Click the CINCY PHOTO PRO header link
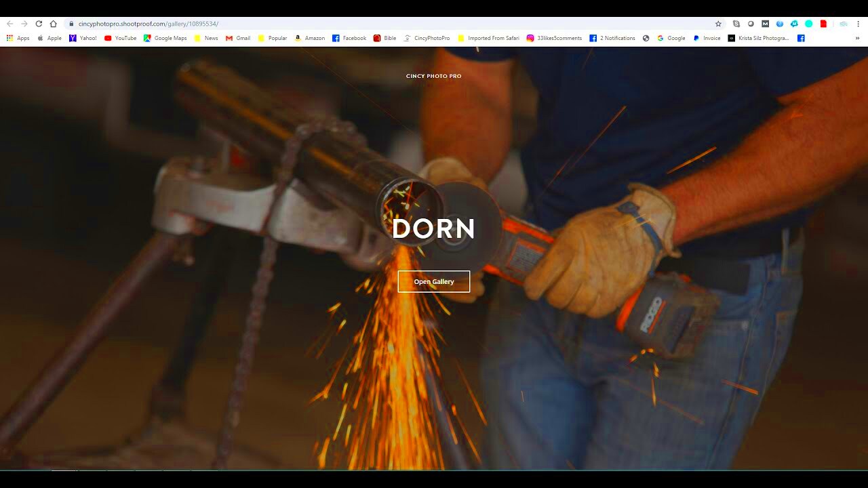 tap(433, 76)
